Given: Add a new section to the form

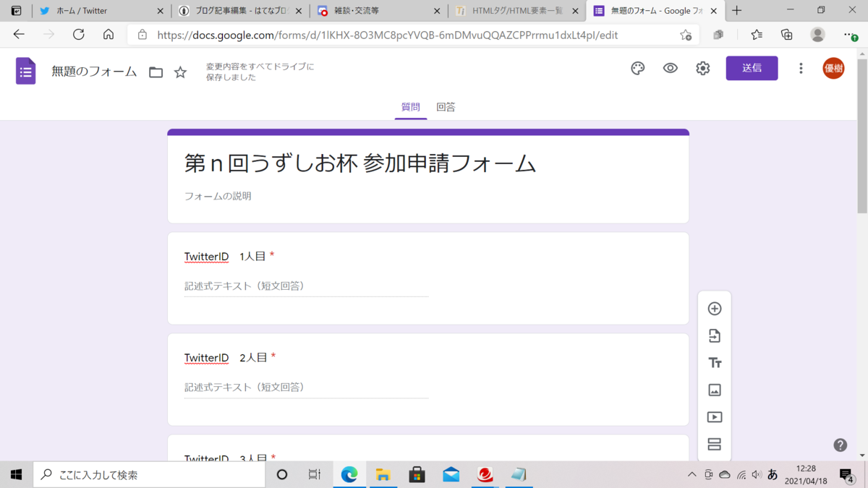Looking at the screenshot, I should coord(715,444).
